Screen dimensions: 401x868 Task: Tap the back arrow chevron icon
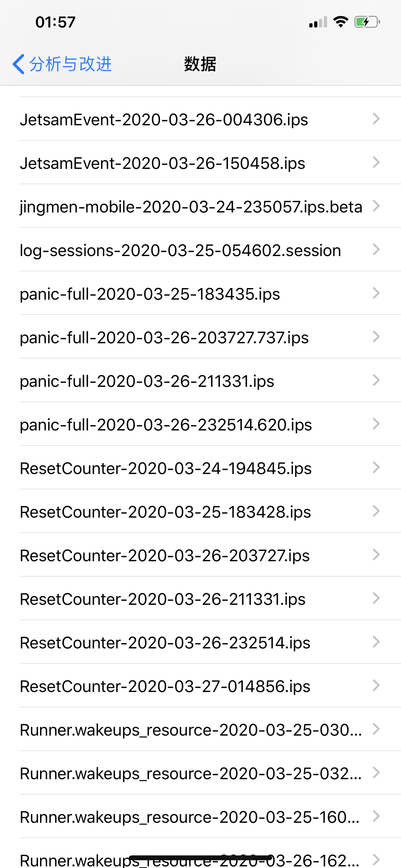(x=18, y=64)
